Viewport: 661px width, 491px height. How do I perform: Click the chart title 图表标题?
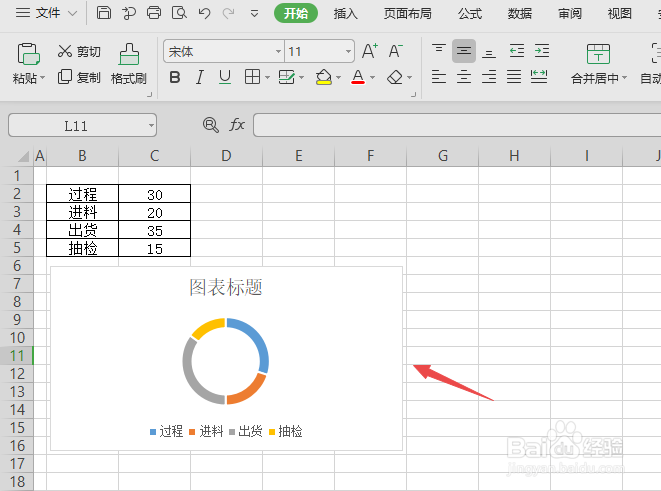coord(226,287)
